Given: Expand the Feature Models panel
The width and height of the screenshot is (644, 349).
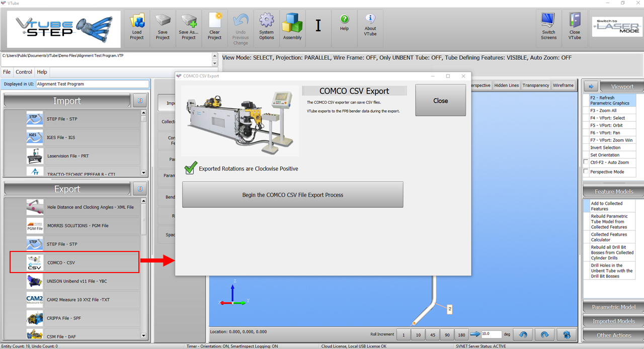Looking at the screenshot, I should tap(614, 192).
